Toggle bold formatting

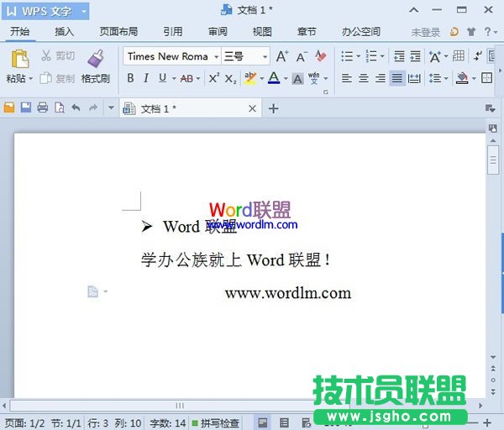[130, 78]
